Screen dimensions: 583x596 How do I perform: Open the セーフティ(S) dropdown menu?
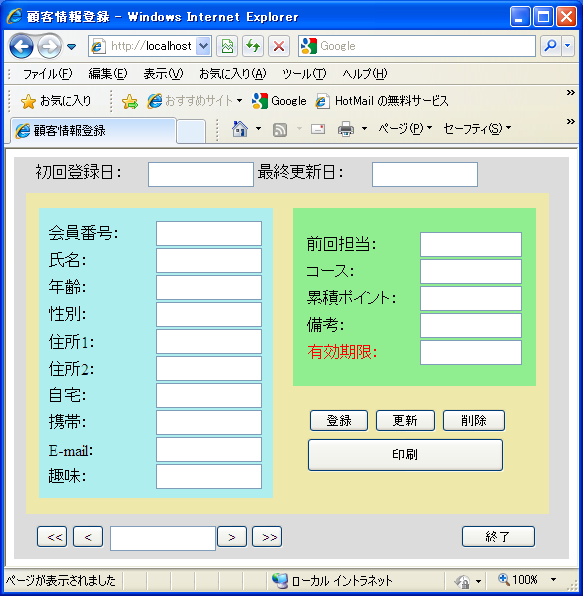(477, 128)
